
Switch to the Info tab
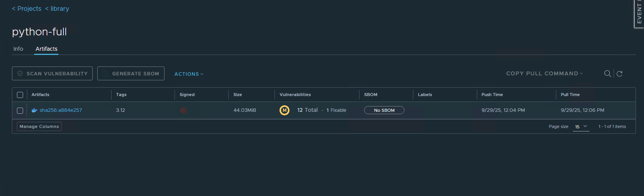pyautogui.click(x=18, y=49)
